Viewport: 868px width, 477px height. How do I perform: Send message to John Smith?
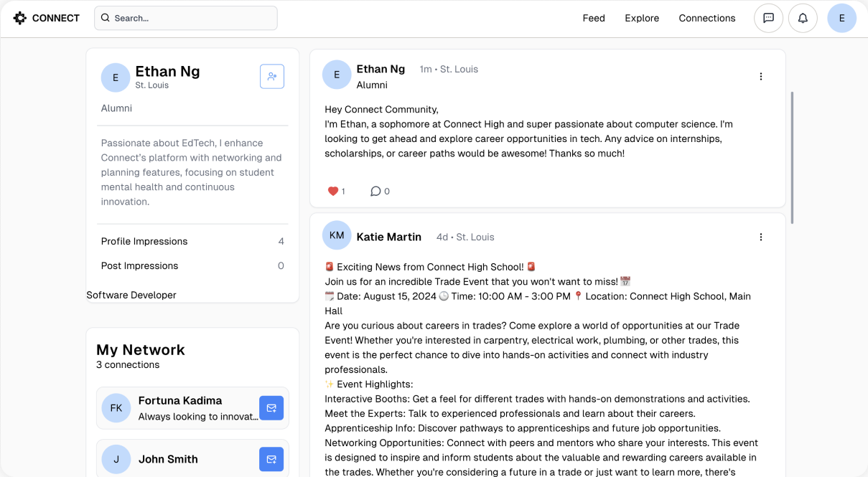pos(271,459)
